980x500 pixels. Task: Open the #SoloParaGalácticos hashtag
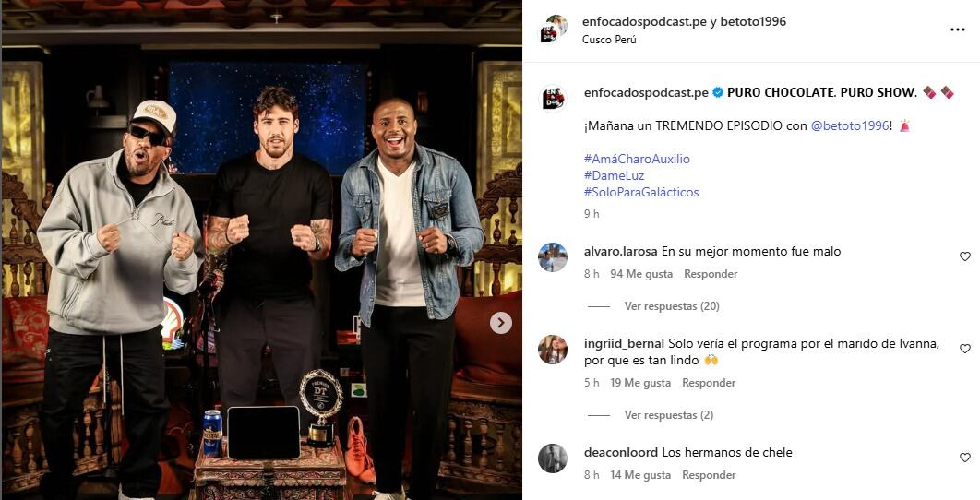(x=641, y=192)
